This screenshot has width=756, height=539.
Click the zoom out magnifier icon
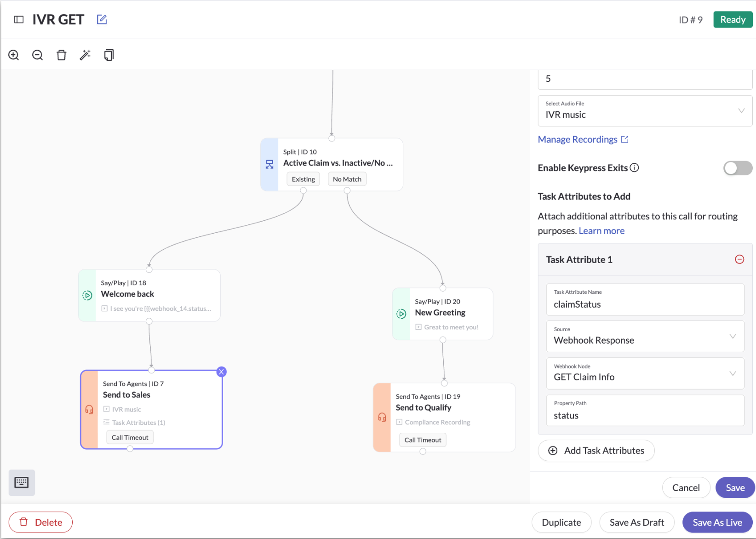(38, 55)
